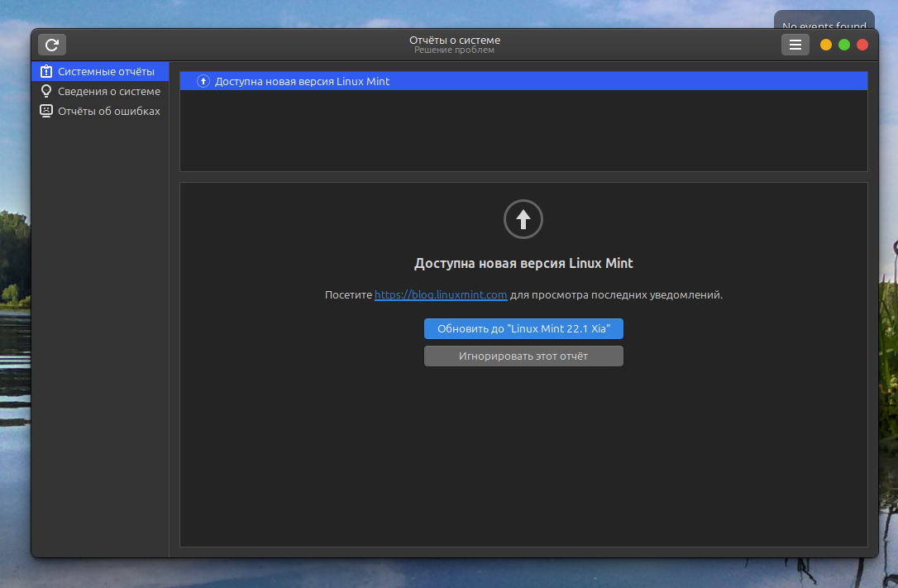Viewport: 898px width, 588px height.
Task: Click the Отчёты о системе window title
Action: pos(455,40)
